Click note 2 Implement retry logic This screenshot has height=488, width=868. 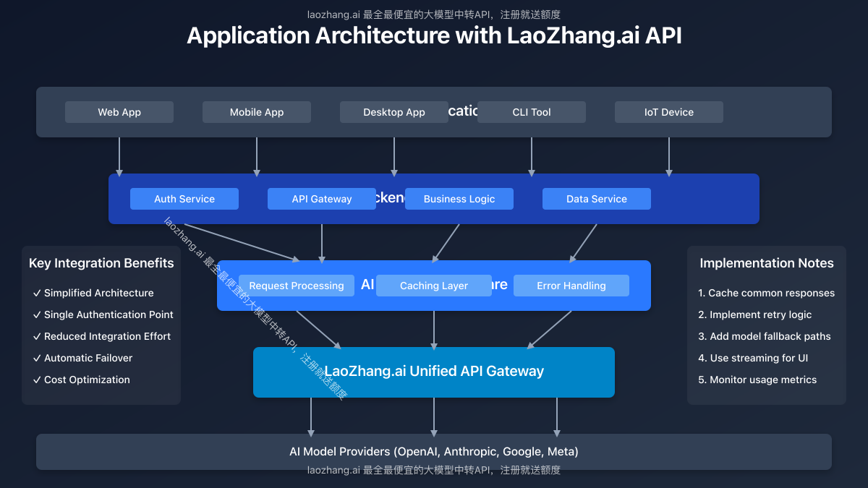coord(755,314)
